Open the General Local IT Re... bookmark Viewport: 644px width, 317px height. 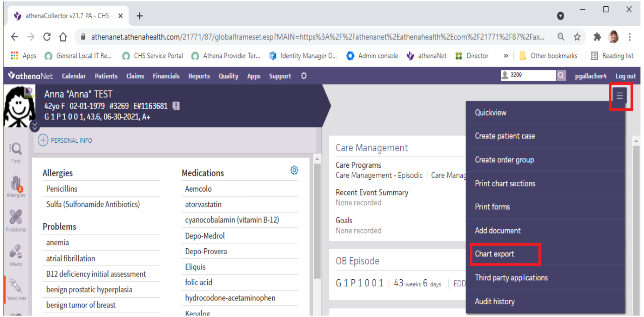tap(78, 56)
